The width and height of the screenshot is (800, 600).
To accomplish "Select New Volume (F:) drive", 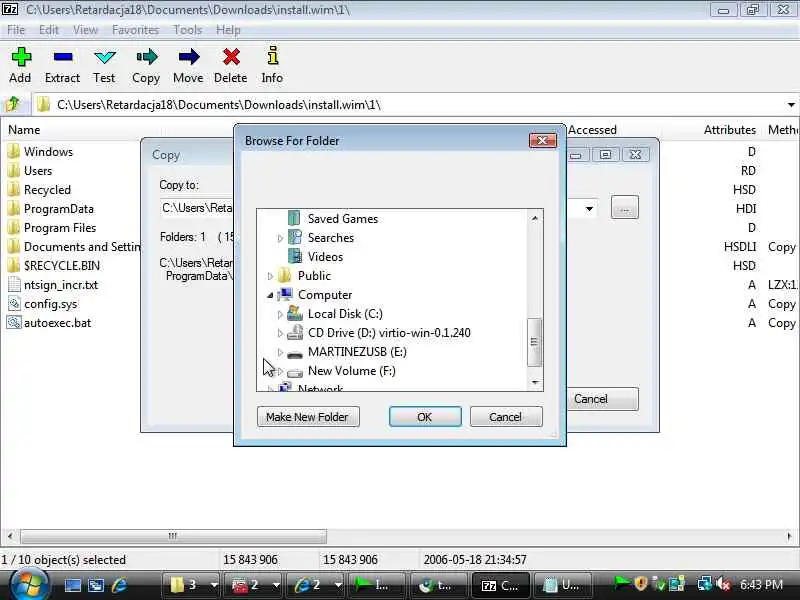I will click(352, 371).
